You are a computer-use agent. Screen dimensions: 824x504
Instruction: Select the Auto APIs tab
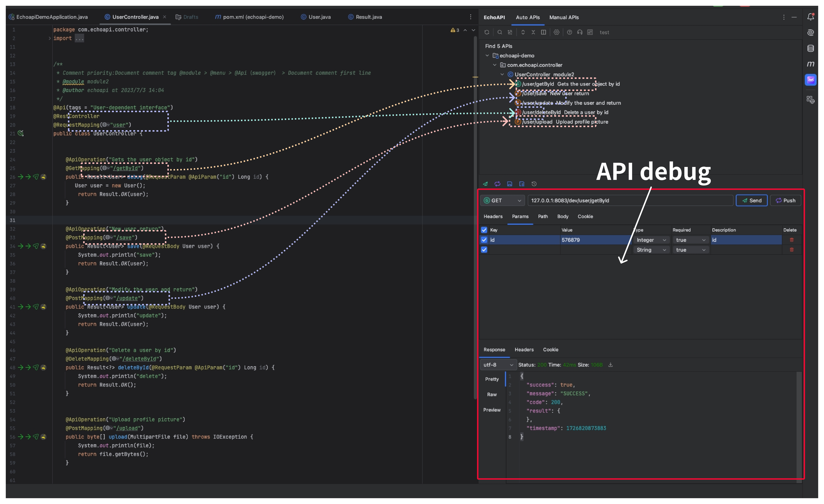tap(528, 17)
